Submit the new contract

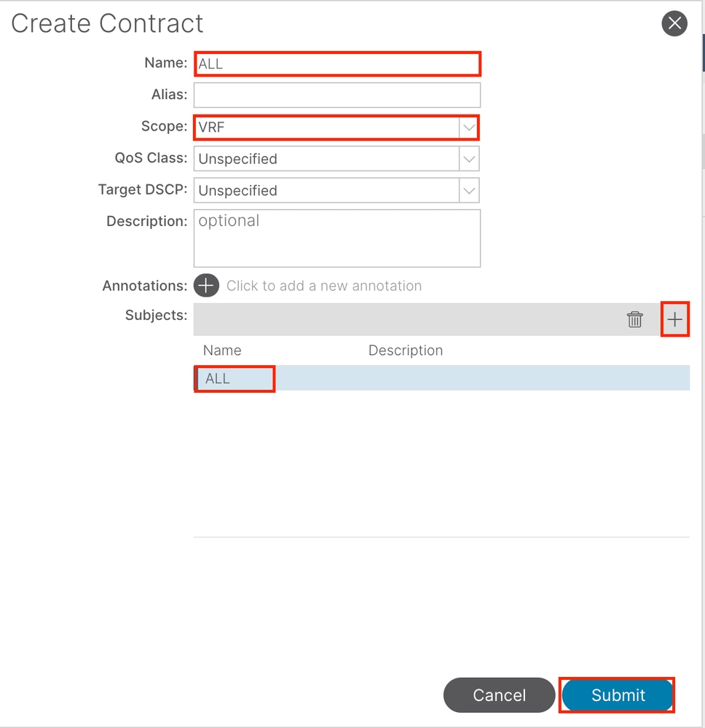pos(618,695)
